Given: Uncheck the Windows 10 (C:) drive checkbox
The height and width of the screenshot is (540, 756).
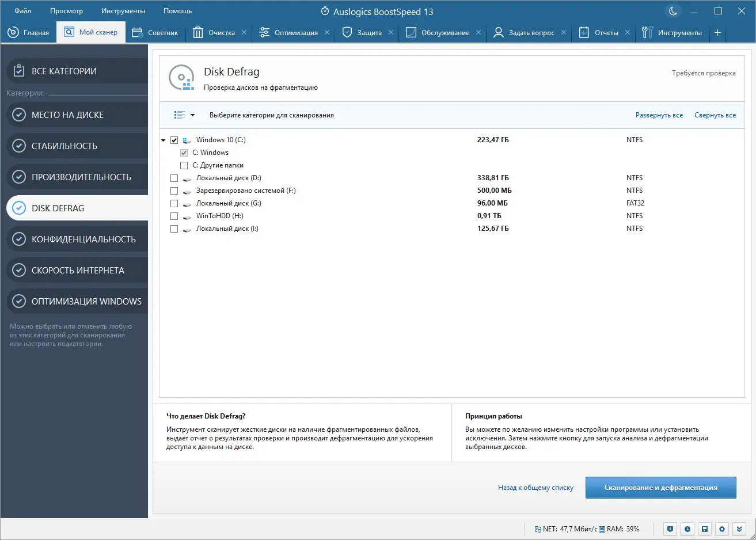Looking at the screenshot, I should pyautogui.click(x=174, y=140).
